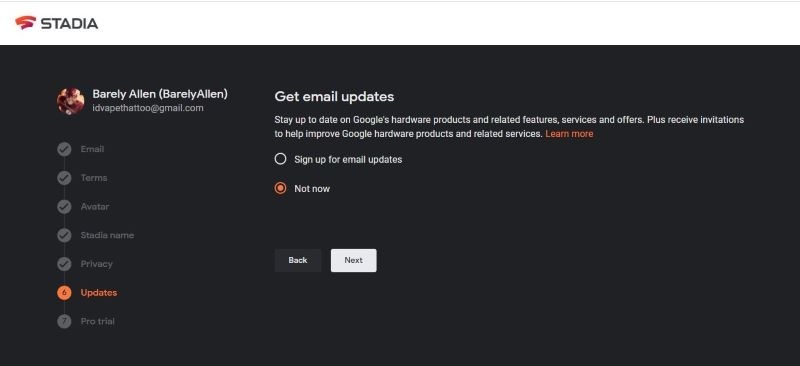Click the checkmark icon next to Privacy

[64, 264]
